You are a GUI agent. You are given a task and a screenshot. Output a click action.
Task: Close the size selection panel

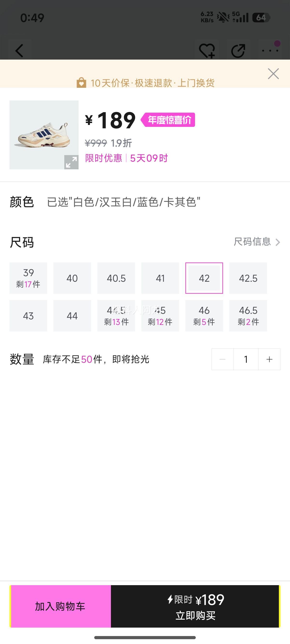tap(273, 74)
